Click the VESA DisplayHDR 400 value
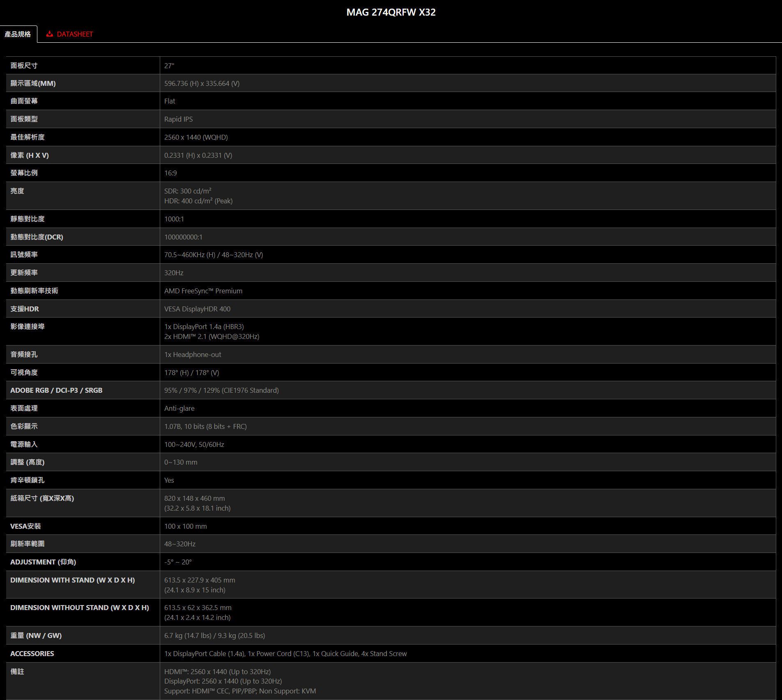 click(197, 309)
